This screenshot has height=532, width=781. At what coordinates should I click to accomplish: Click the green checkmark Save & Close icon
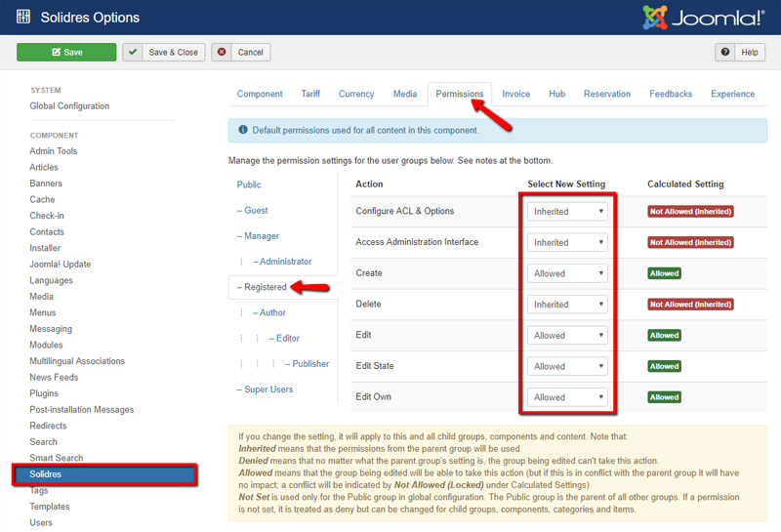133,52
